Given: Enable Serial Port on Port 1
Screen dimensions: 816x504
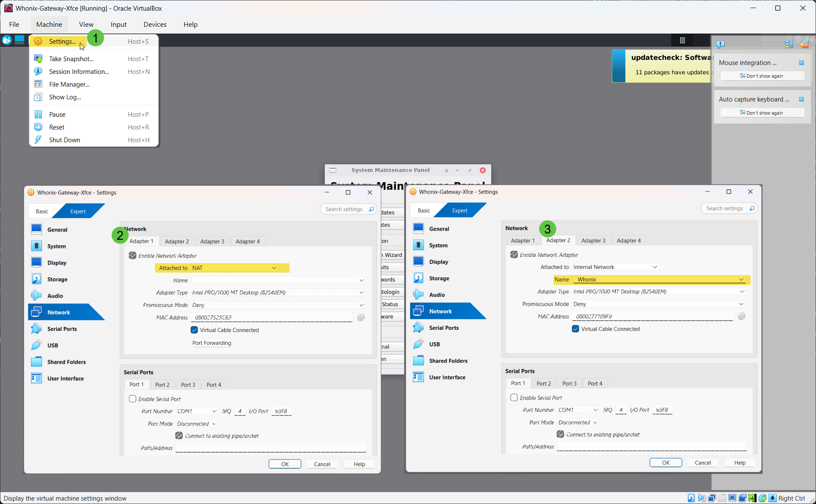Looking at the screenshot, I should pyautogui.click(x=132, y=399).
